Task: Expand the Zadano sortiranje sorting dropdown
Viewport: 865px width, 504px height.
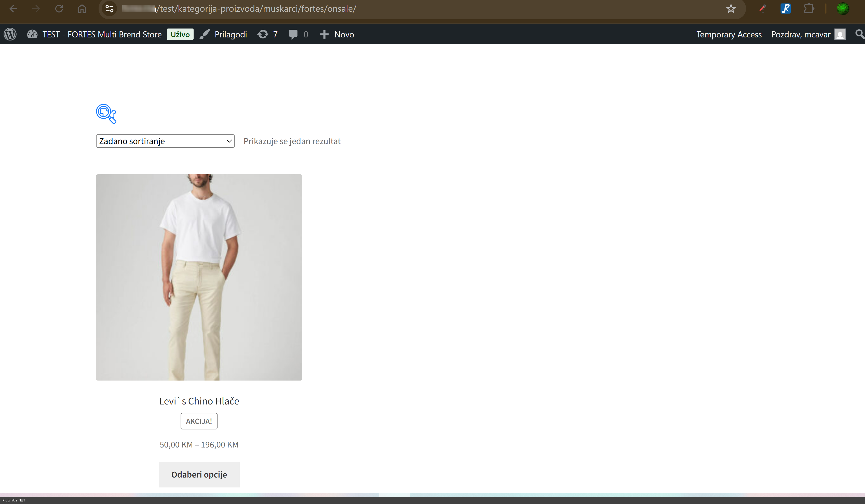Action: click(x=165, y=141)
